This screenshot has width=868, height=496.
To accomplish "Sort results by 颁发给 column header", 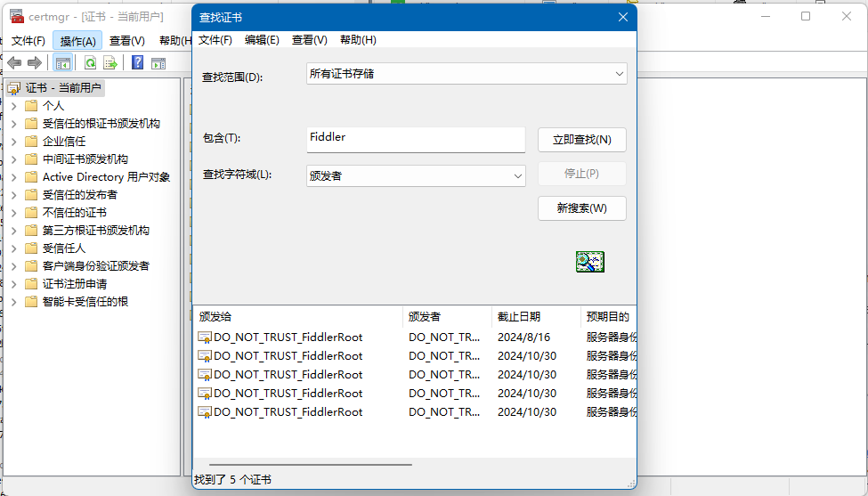I will pos(298,317).
